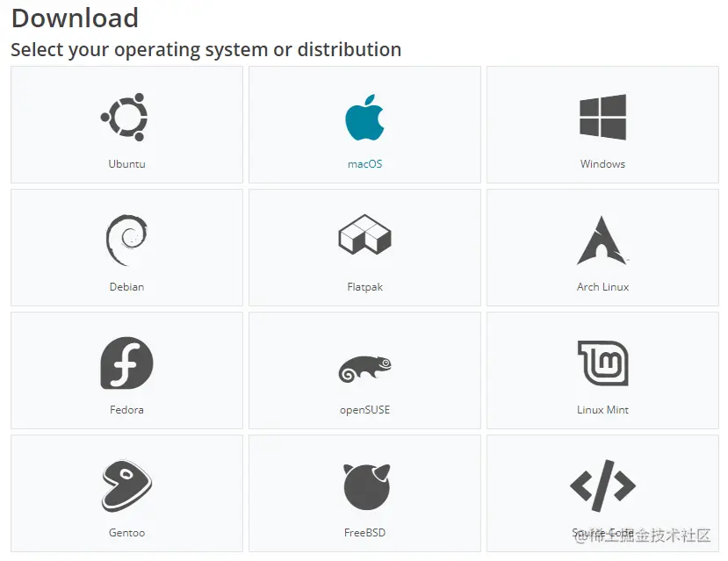Screen dimensions: 728x561
Task: Visit the FreeBSD label link
Action: coord(365,533)
